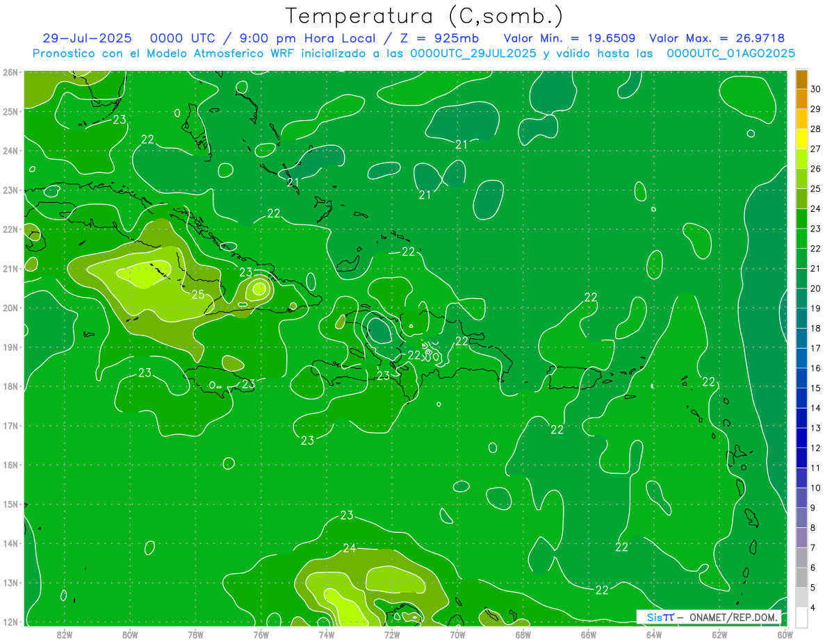834x644 pixels.
Task: Select the date text "29-Jul-2025"
Action: [x=87, y=39]
